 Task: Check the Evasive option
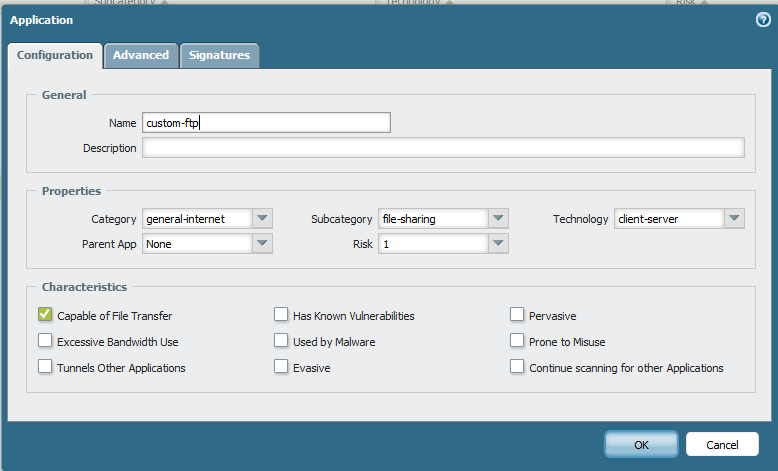click(281, 367)
